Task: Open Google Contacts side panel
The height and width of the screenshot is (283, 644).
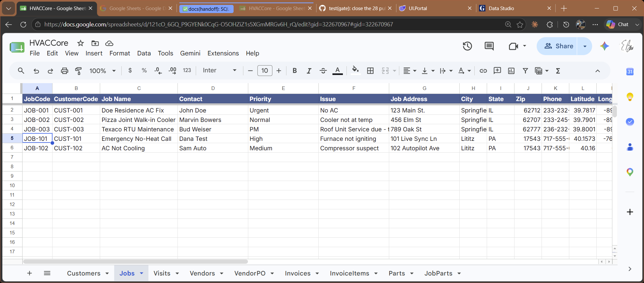Action: click(x=630, y=147)
